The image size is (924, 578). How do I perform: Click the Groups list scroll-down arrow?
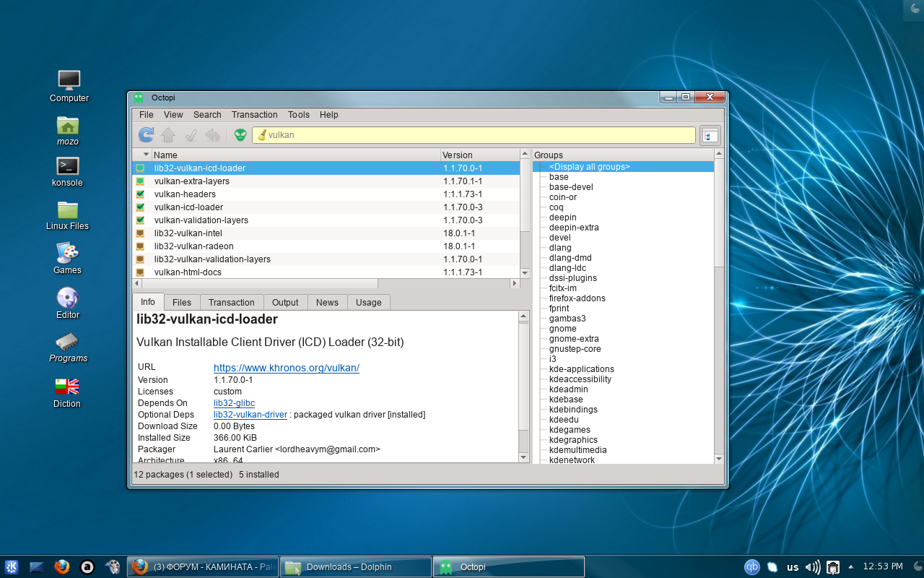719,459
